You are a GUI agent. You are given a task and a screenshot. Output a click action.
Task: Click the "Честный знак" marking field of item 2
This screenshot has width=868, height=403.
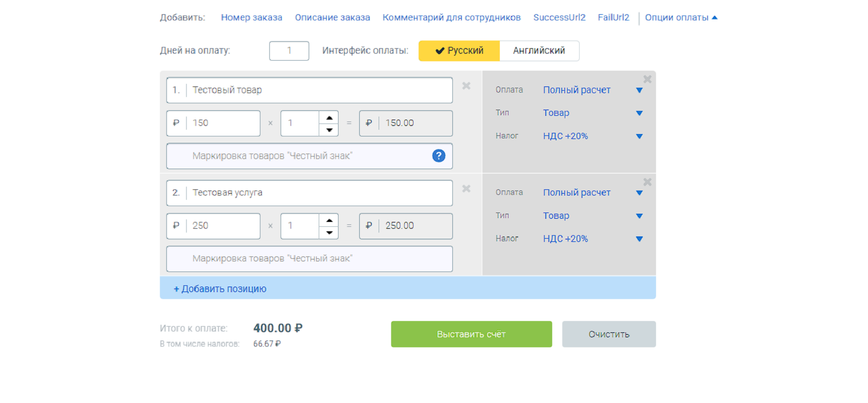coord(309,259)
